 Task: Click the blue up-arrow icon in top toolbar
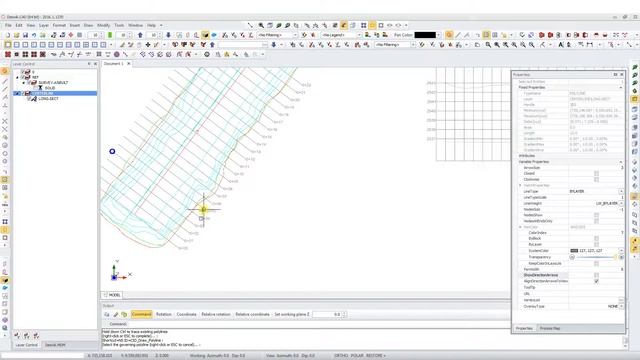coord(140,35)
